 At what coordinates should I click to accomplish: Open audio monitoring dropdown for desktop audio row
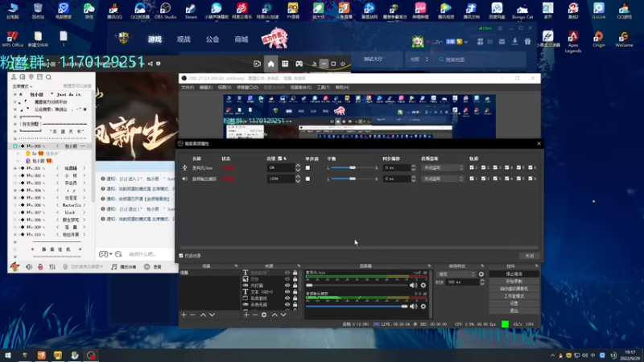click(x=443, y=179)
